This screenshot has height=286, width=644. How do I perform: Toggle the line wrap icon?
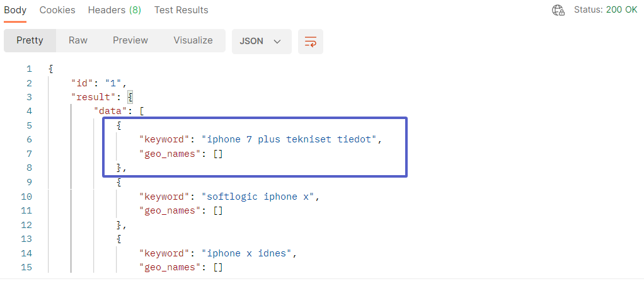310,41
